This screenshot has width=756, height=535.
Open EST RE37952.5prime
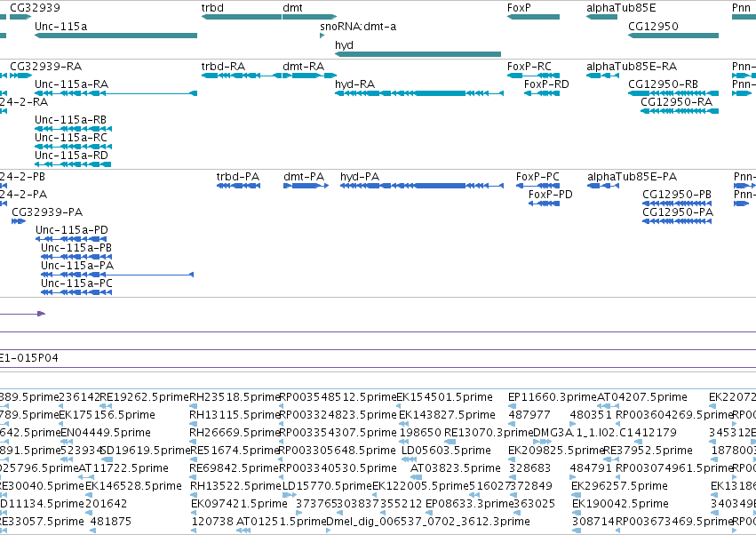648,451
